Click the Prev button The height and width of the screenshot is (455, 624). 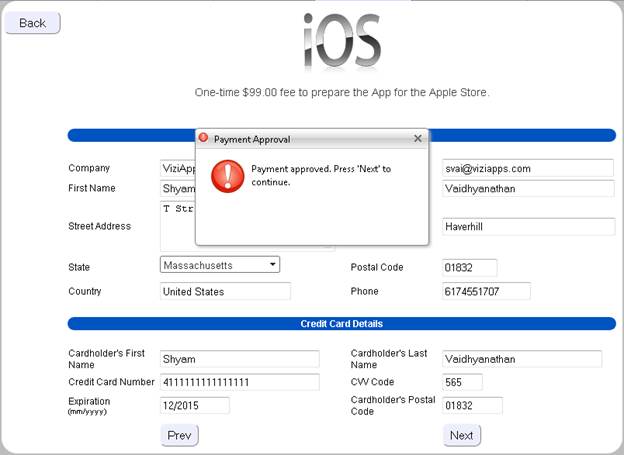[179, 435]
